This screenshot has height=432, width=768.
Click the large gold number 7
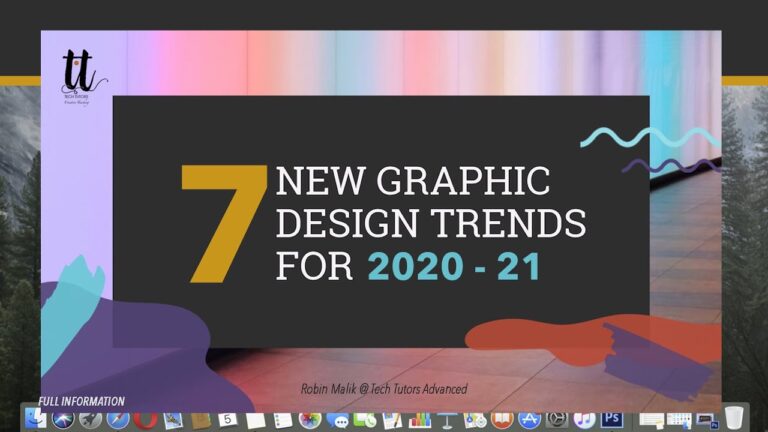(x=224, y=223)
